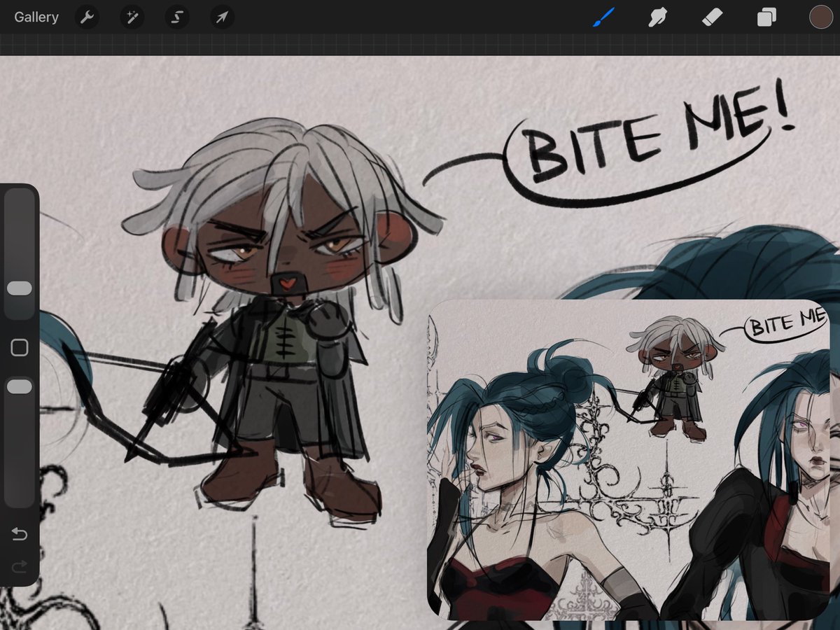Select the Smudge tool
Image resolution: width=840 pixels, height=630 pixels.
point(657,17)
